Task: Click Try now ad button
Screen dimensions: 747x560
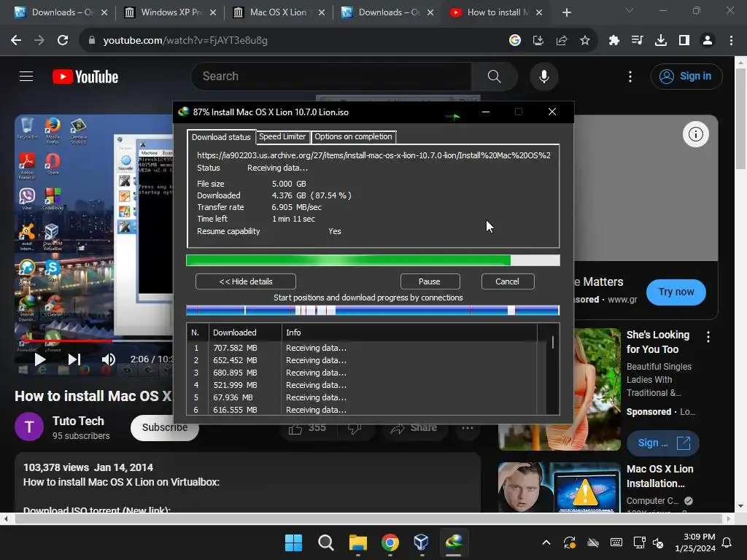Action: pos(676,292)
